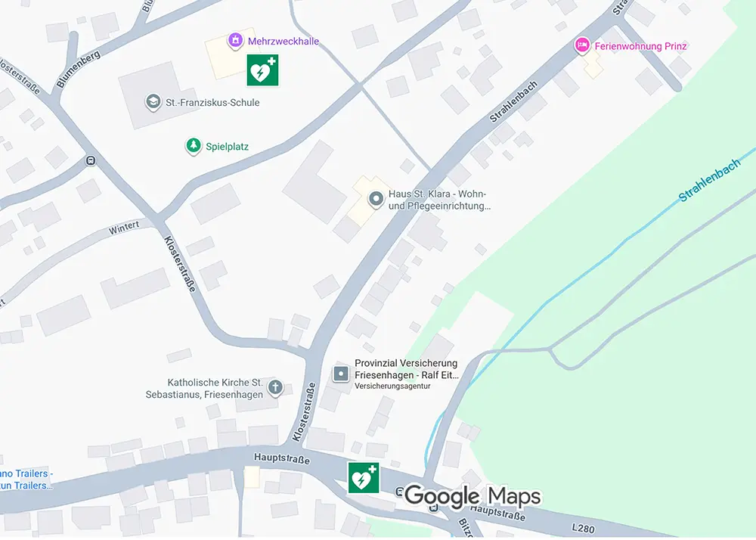Click the Spielplatz label text

click(227, 147)
